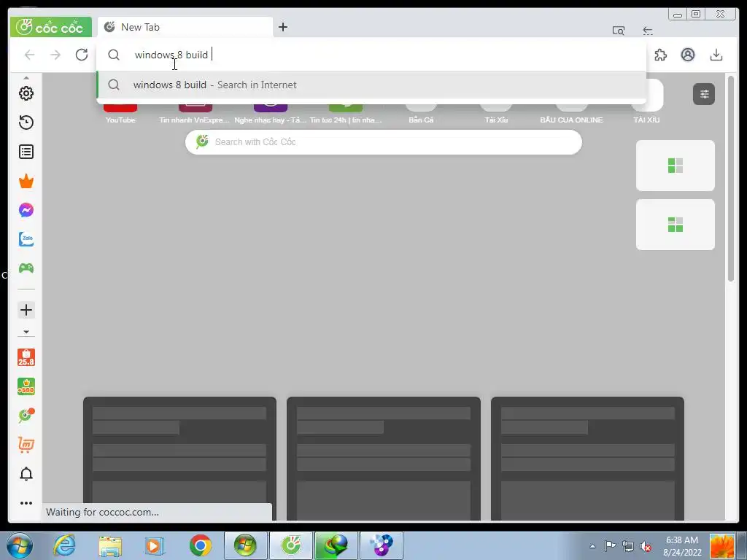Open the Nghe nhạc hay shortcut
This screenshot has height=560, width=747.
[271, 114]
